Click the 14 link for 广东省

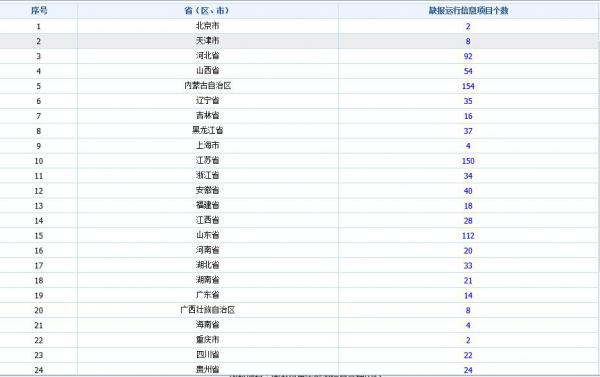468,295
